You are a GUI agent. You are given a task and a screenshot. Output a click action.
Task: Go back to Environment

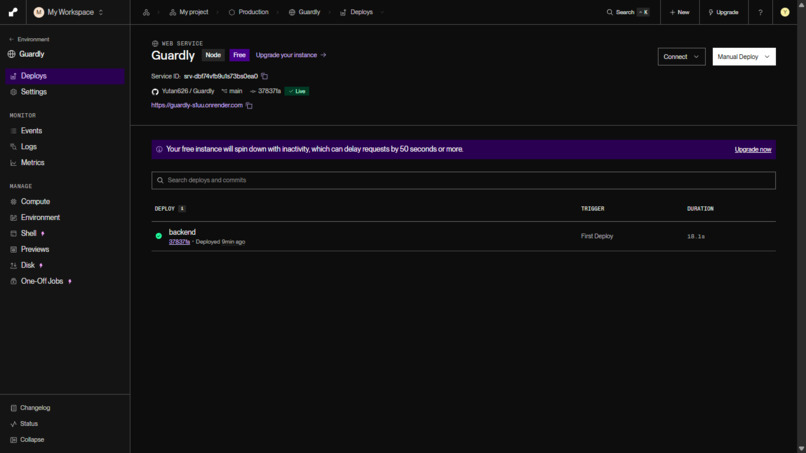coord(29,39)
